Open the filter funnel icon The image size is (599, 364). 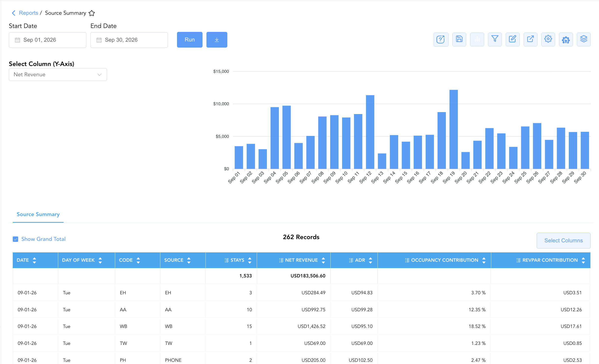click(x=495, y=39)
